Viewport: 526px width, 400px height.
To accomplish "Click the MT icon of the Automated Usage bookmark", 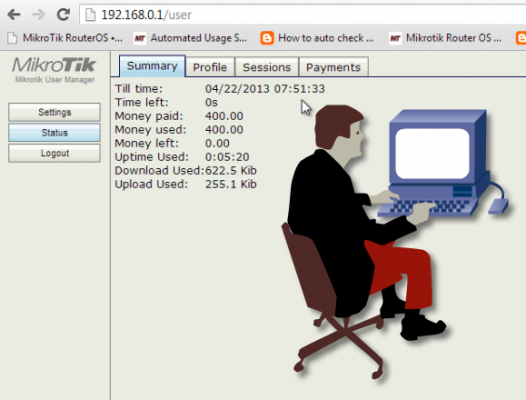I will [x=140, y=39].
